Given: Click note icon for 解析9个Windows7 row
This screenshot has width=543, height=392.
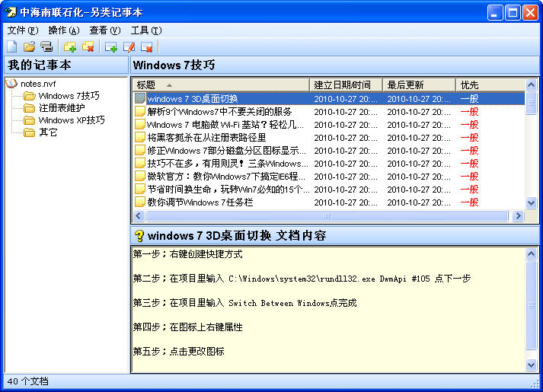Looking at the screenshot, I should (140, 111).
